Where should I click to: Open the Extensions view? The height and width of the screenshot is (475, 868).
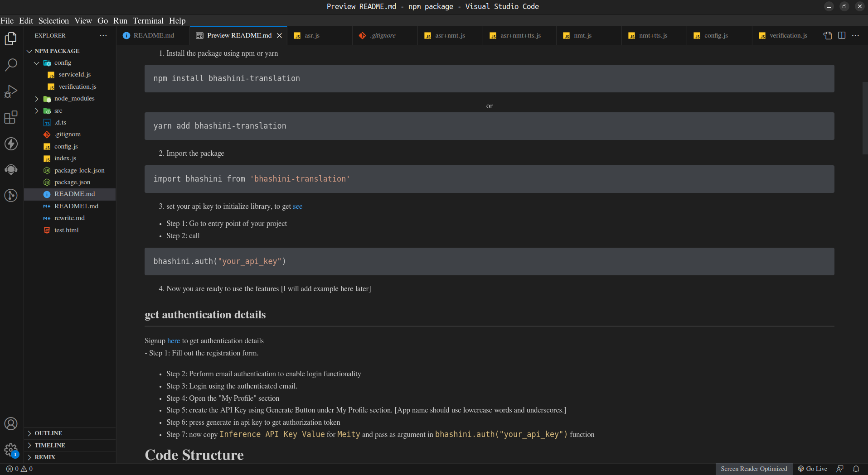pos(11,117)
